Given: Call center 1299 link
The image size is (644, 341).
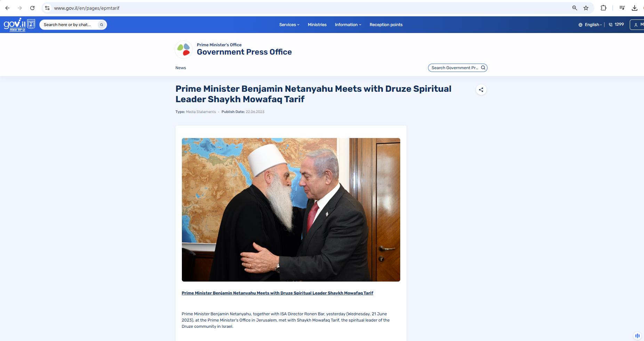Looking at the screenshot, I should click(x=616, y=24).
